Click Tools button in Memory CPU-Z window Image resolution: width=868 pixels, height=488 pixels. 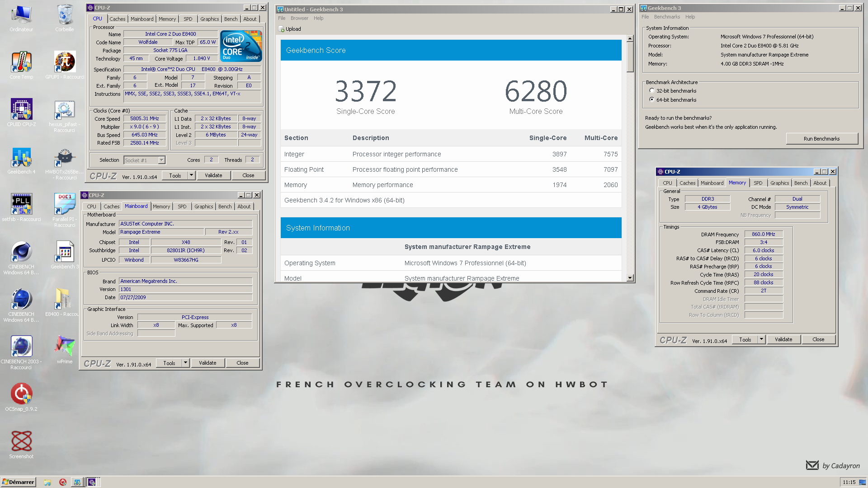pyautogui.click(x=745, y=339)
